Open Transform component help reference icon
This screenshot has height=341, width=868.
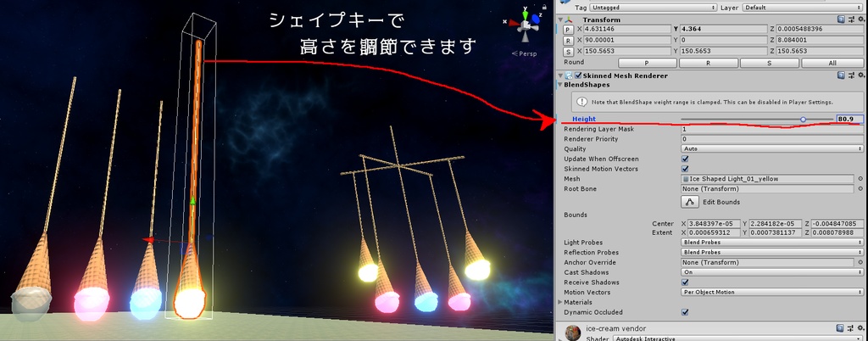point(841,19)
